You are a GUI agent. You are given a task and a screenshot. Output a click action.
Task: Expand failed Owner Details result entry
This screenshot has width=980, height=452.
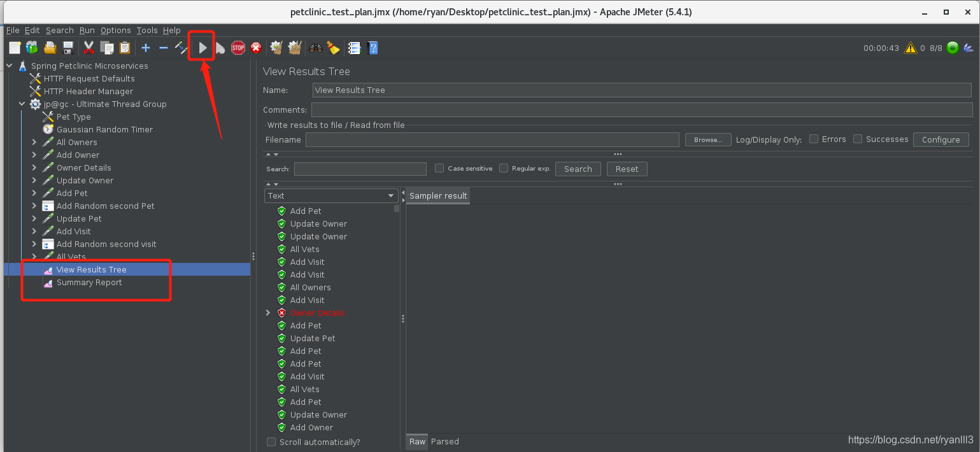[268, 313]
